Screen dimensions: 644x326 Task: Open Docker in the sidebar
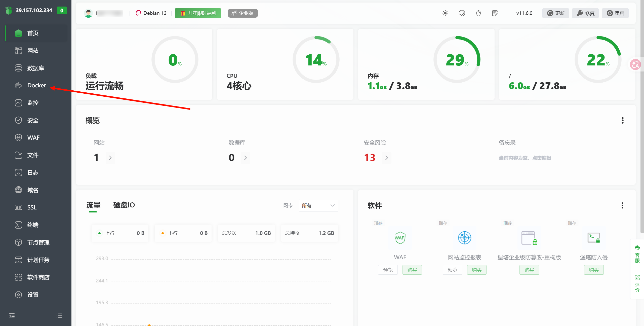[36, 85]
